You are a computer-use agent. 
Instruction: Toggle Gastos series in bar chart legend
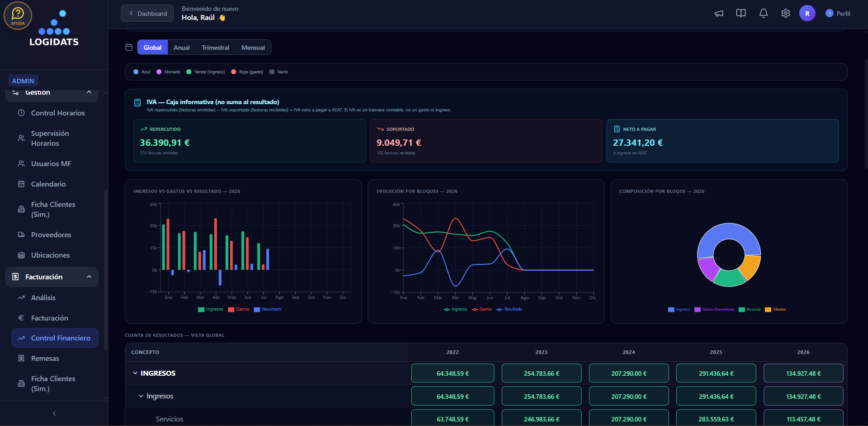(x=239, y=309)
